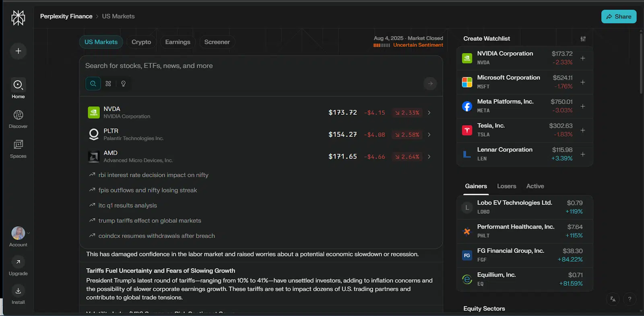
Task: Click the NVIDIA logo in watchlist
Action: tap(467, 58)
